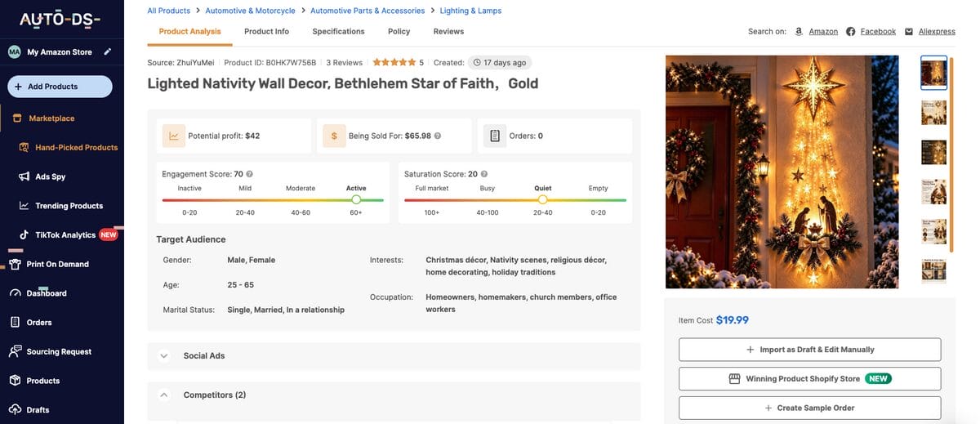Click the Add Products button
This screenshot has height=424, width=980.
[60, 87]
